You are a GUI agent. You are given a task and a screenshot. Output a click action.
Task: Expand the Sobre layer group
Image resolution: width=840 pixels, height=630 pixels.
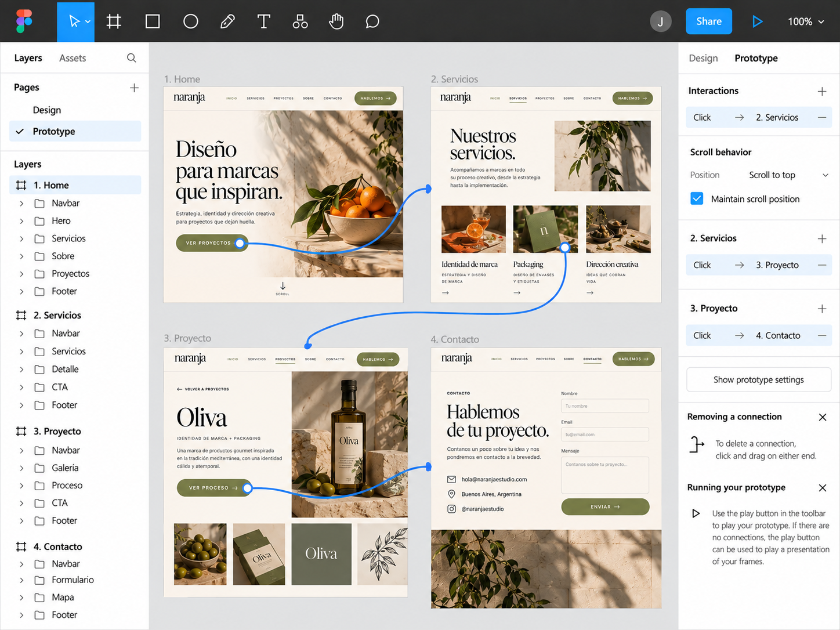(21, 256)
